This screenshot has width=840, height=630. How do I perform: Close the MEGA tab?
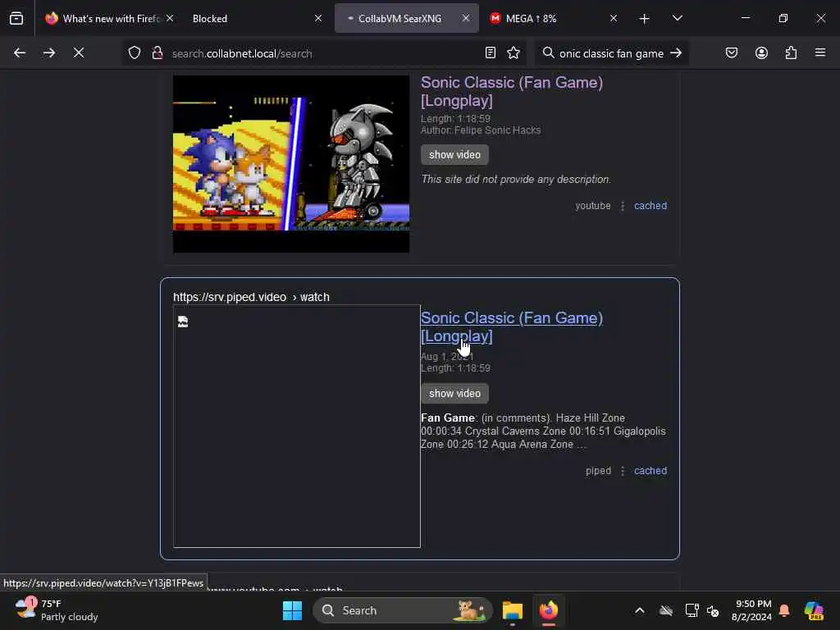[614, 18]
